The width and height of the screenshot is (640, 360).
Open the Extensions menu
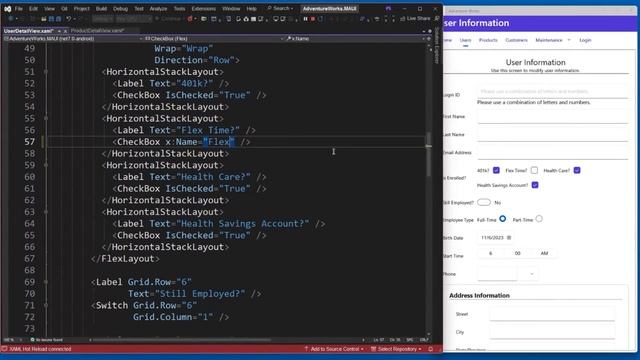click(203, 9)
